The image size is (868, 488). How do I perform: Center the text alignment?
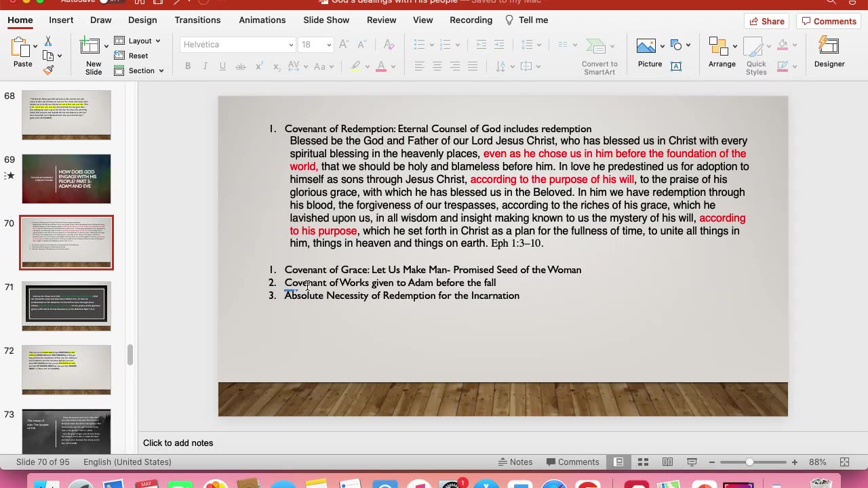coord(437,66)
